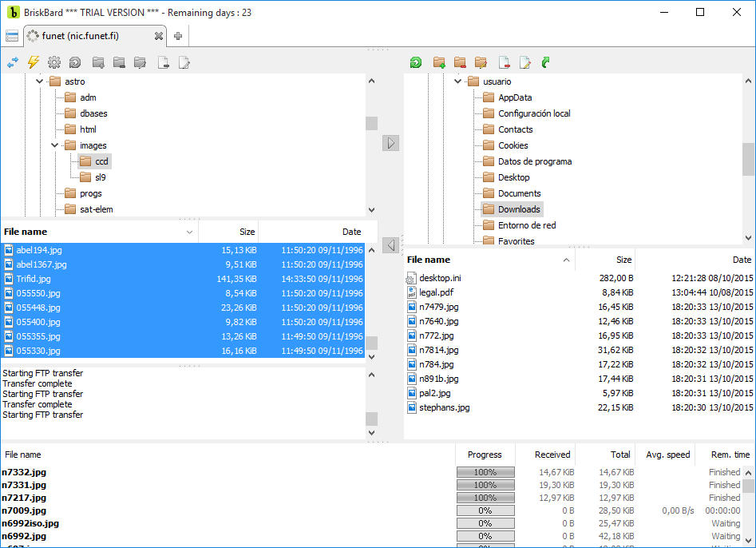The height and width of the screenshot is (548, 756).
Task: Select remote file 055448.jpg
Action: point(183,308)
